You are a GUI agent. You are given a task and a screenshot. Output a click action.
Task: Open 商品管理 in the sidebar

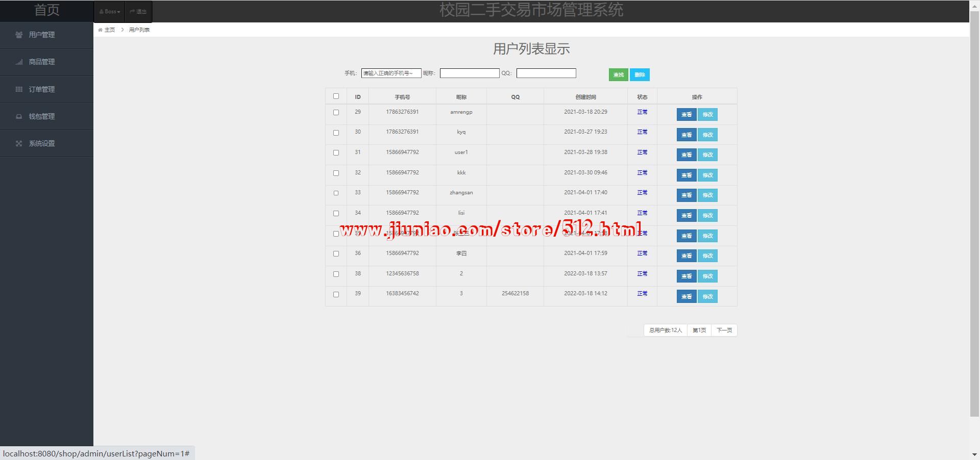[x=46, y=62]
